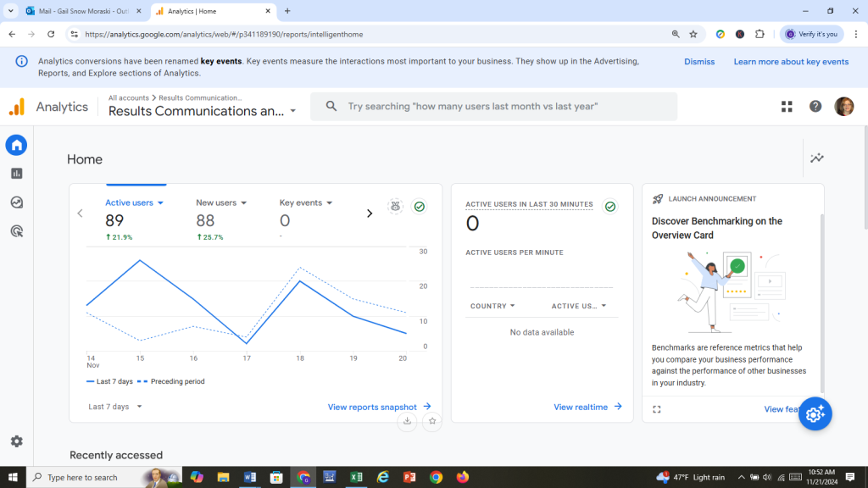Open weather widget showing 47°F Light rain
Image resolution: width=868 pixels, height=488 pixels.
click(x=690, y=477)
